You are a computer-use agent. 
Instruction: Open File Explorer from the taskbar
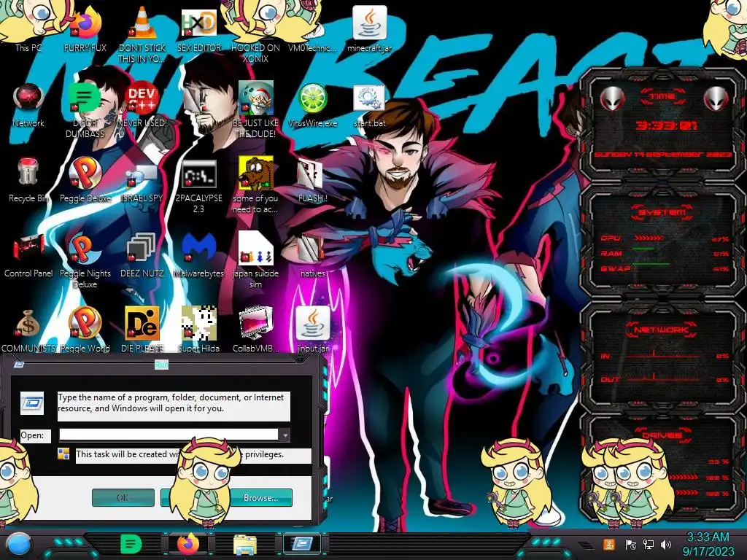click(245, 545)
